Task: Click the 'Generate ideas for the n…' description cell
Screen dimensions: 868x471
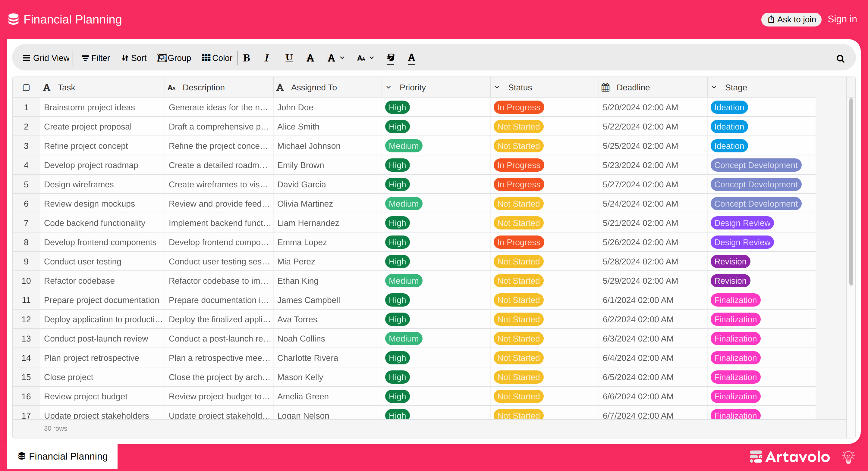Action: click(x=219, y=108)
